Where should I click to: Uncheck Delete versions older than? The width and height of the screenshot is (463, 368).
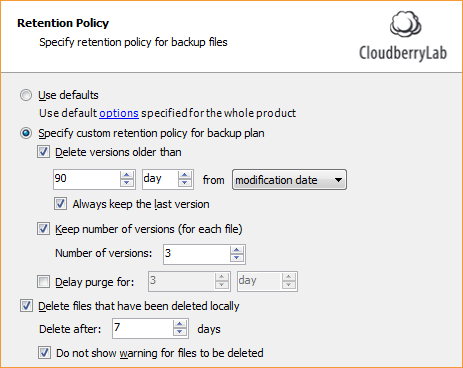click(x=43, y=152)
